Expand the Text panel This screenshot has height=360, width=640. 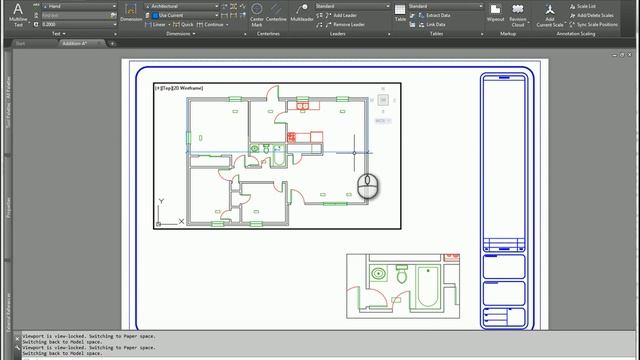[59, 34]
